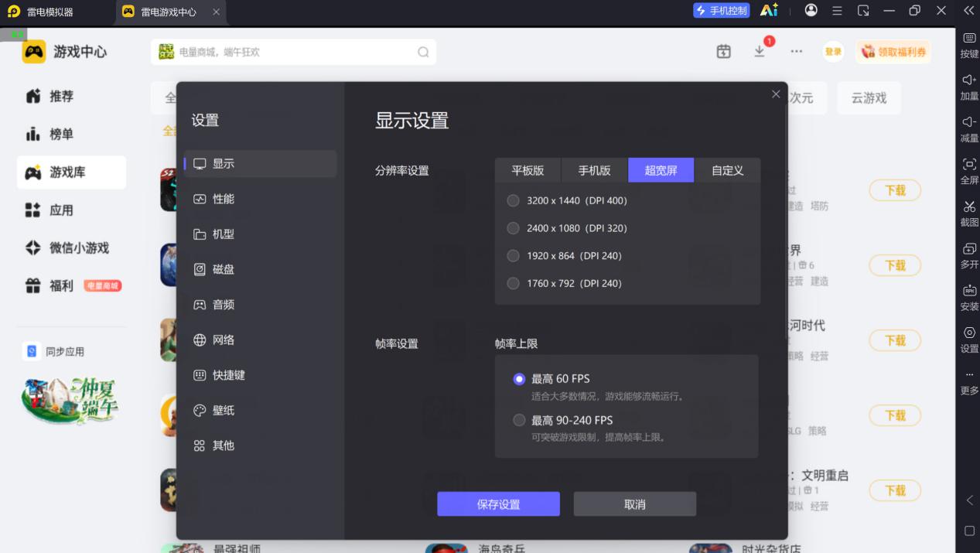Click the search field with 电量商城 placeholder
980x553 pixels.
[x=294, y=52]
